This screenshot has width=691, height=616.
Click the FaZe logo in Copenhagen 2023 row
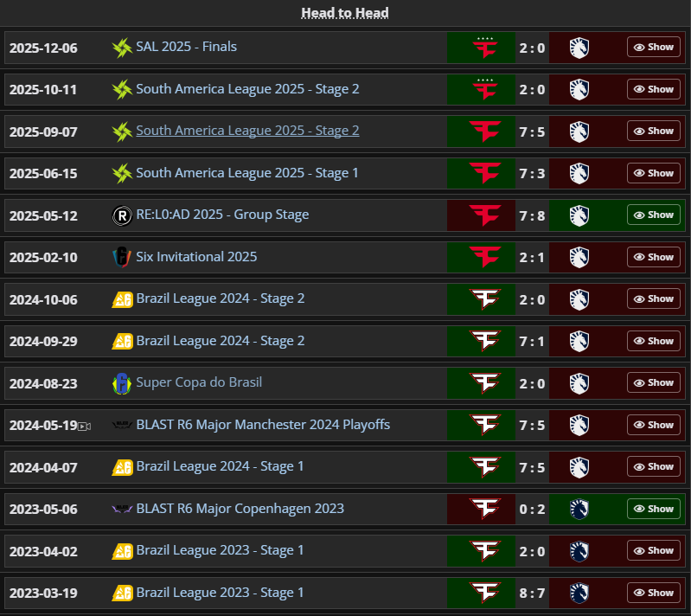485,509
